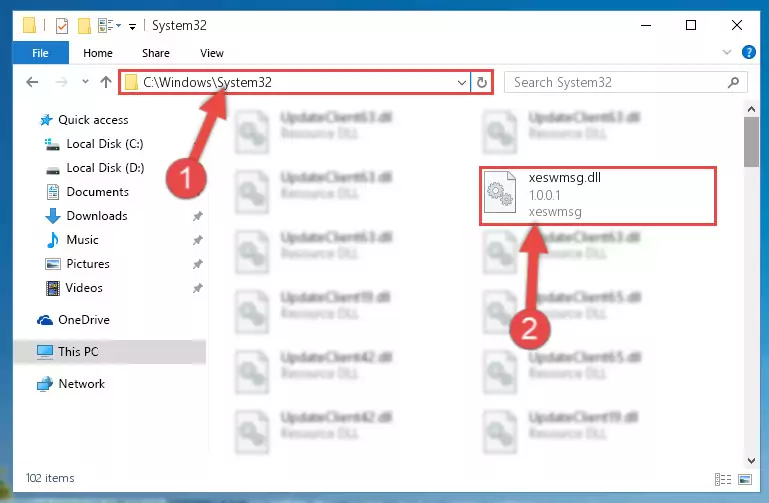Expand the ribbon with the chevron arrow
The width and height of the screenshot is (769, 503).
[x=727, y=52]
